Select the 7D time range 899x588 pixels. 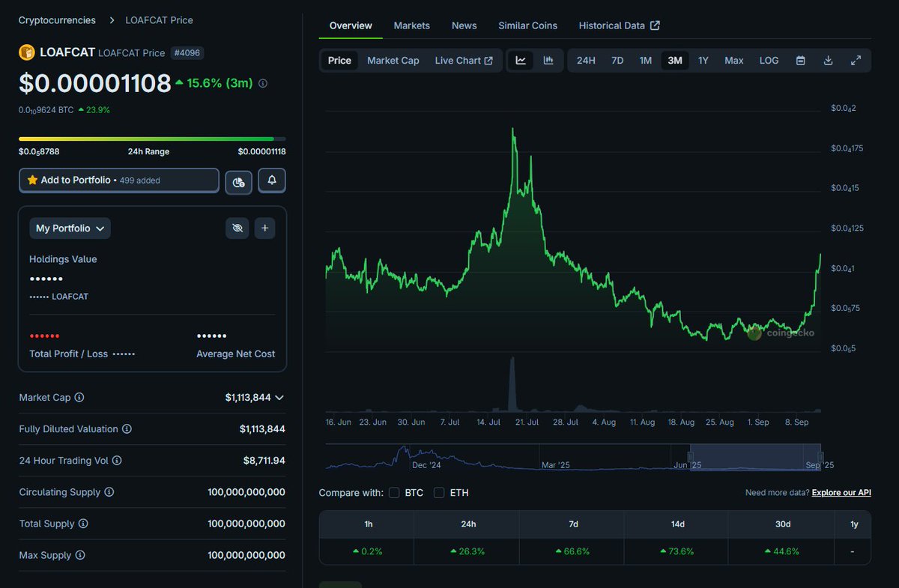point(617,61)
